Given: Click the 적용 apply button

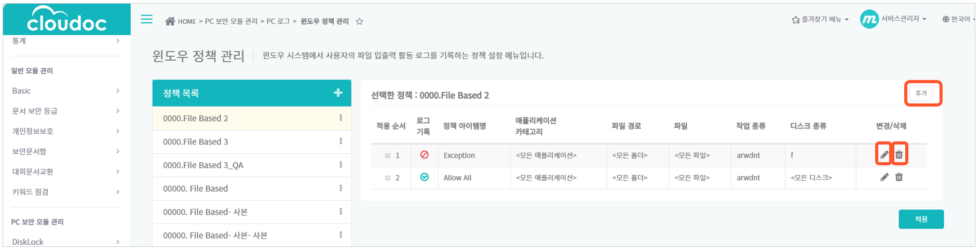Looking at the screenshot, I should coord(921,219).
